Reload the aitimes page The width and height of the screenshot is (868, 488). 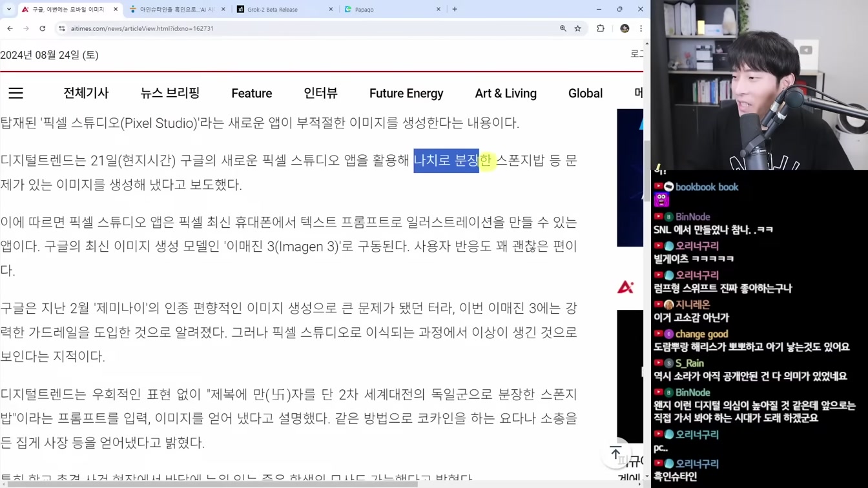(43, 28)
